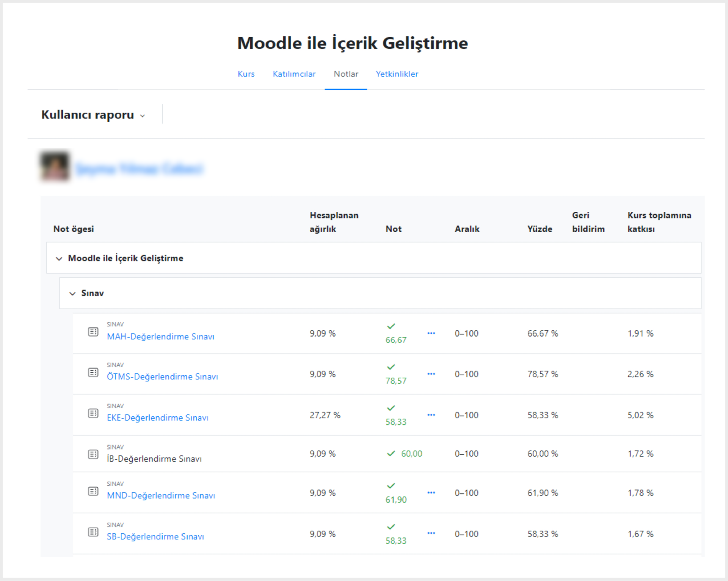The height and width of the screenshot is (581, 728).
Task: Collapse the Moodle ile İçerik Geliştirme category
Action: 59,259
